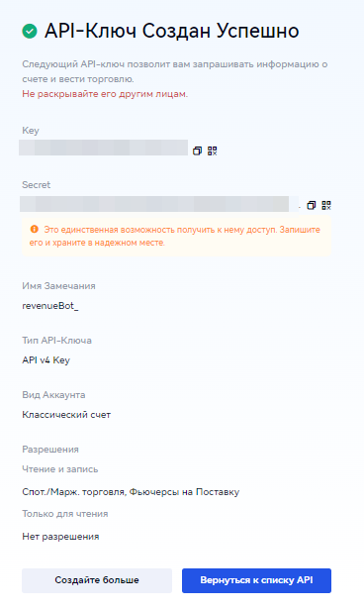Show QR code for the Secret

coord(326,205)
